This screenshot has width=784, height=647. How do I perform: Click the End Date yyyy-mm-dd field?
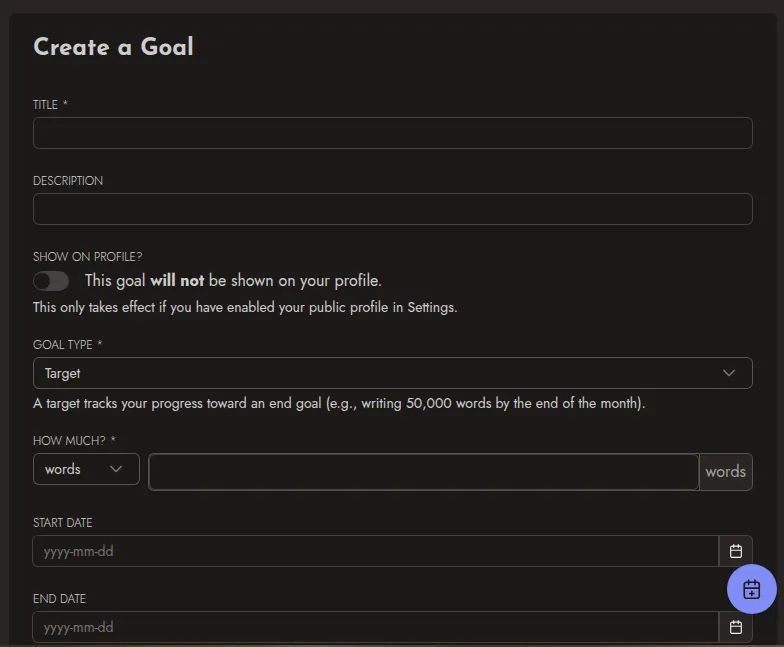[x=376, y=627]
